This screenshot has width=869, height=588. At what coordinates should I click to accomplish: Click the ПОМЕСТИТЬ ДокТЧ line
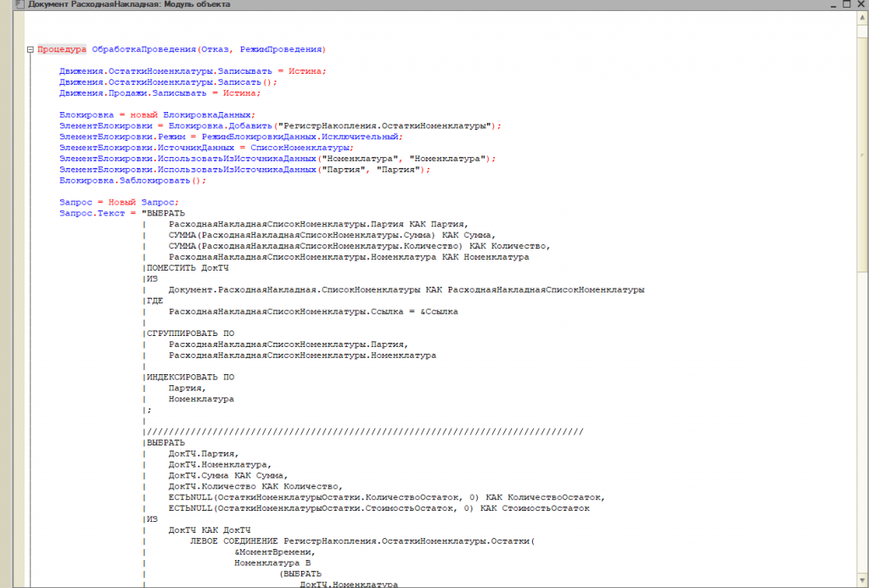(188, 268)
